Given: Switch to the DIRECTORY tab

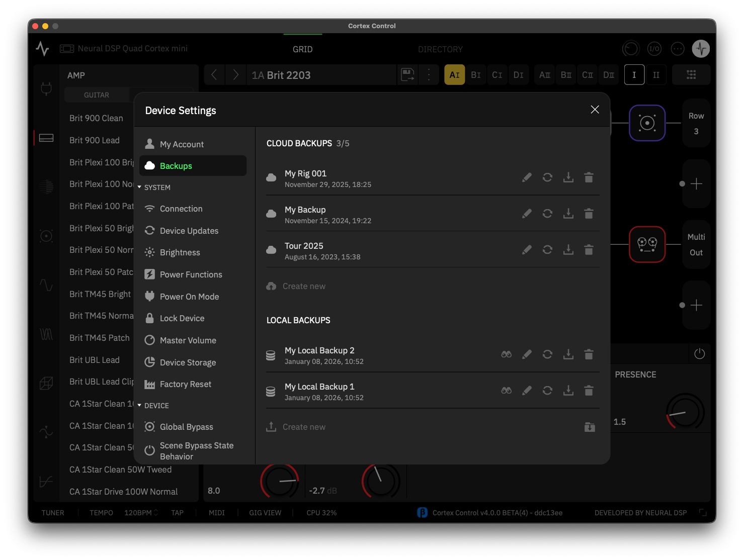Looking at the screenshot, I should (x=440, y=49).
